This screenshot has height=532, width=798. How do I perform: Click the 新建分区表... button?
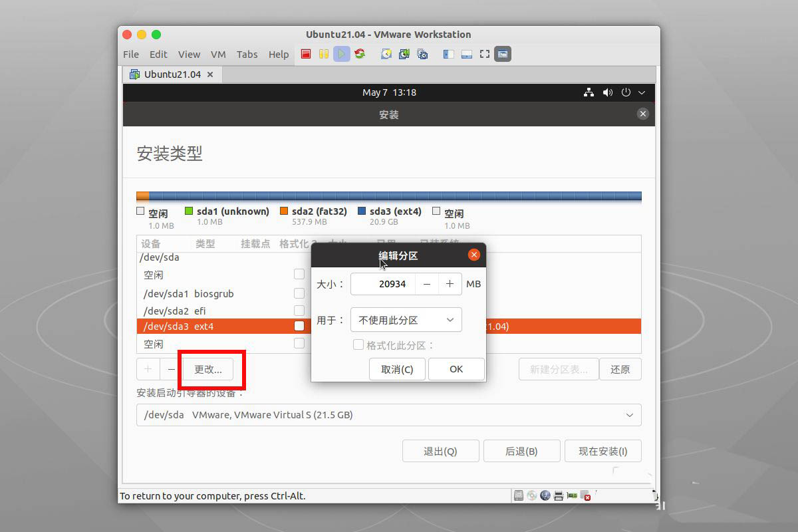pyautogui.click(x=559, y=369)
